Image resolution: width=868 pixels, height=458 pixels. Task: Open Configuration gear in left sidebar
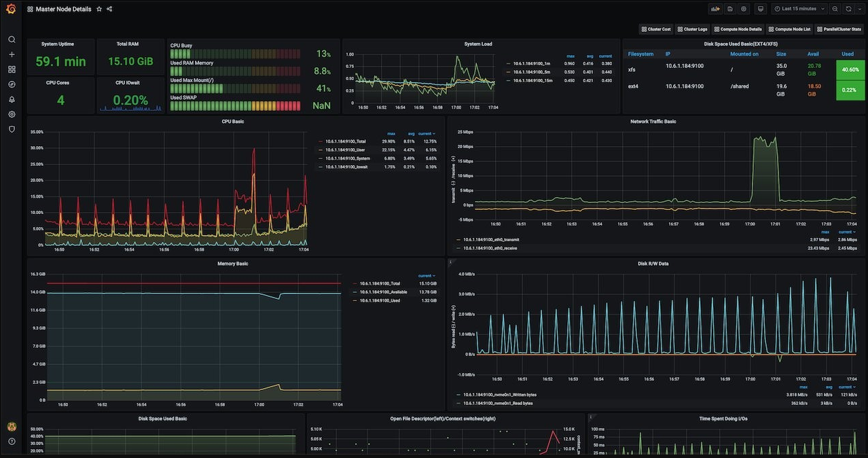(12, 114)
